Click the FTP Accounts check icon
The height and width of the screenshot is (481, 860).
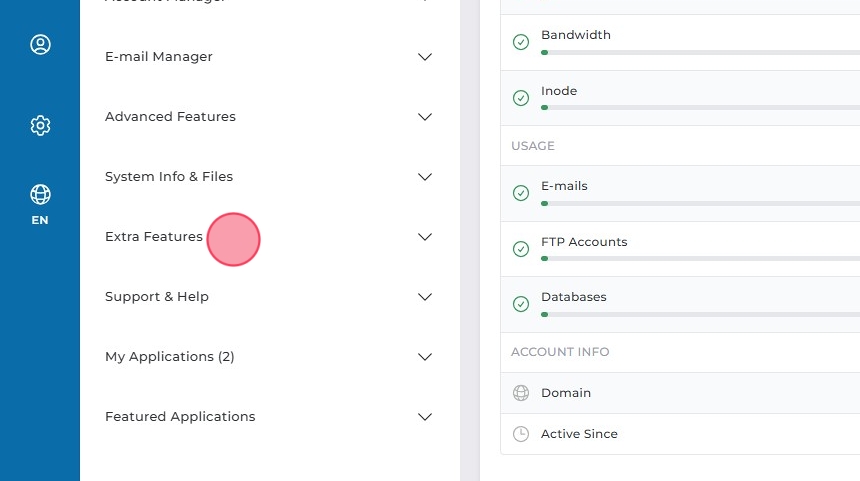(521, 249)
